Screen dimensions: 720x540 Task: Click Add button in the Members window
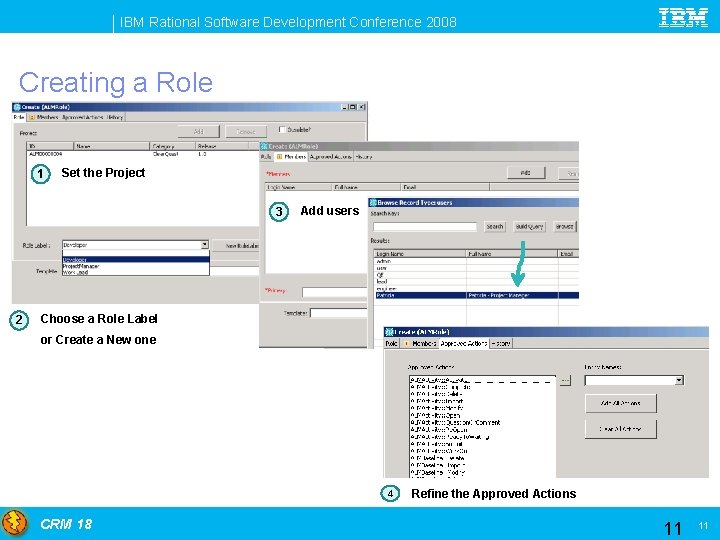tap(526, 173)
